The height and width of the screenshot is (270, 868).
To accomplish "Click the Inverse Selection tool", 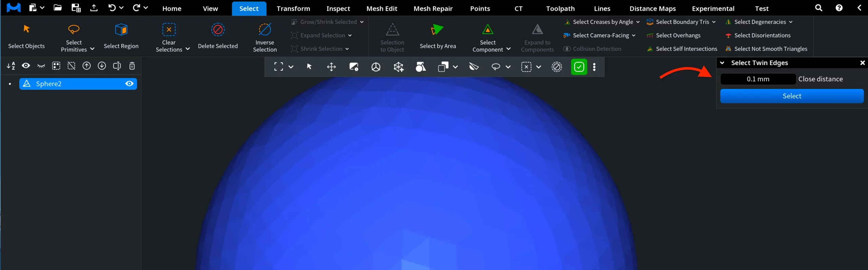I will (265, 37).
